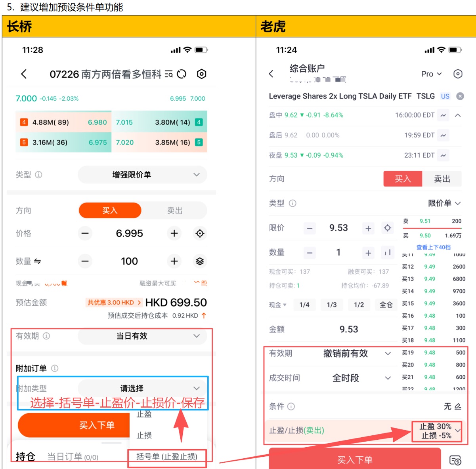
Task: Tap info icon next to 类型 in 老虎
Action: pyautogui.click(x=292, y=203)
